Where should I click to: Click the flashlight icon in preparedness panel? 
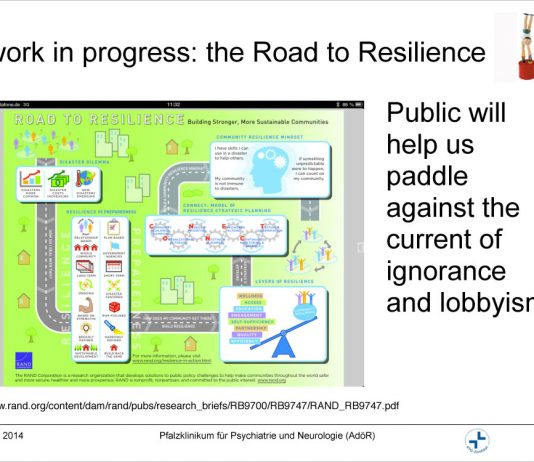pyautogui.click(x=114, y=328)
